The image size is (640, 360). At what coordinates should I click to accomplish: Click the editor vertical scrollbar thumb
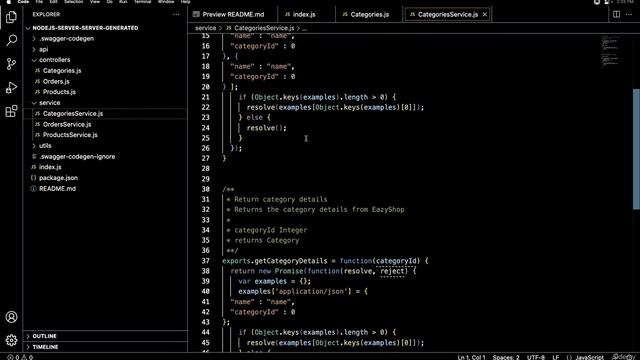click(x=636, y=149)
